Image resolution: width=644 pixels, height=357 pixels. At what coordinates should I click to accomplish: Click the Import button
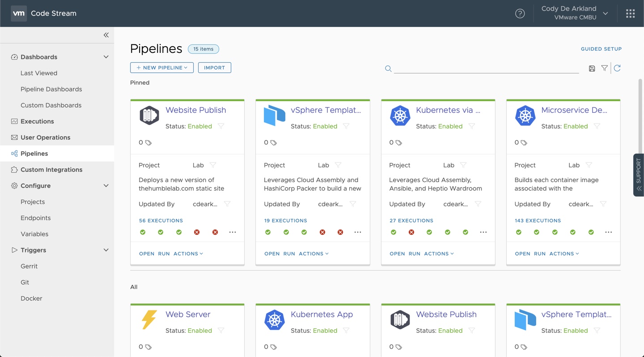point(214,68)
